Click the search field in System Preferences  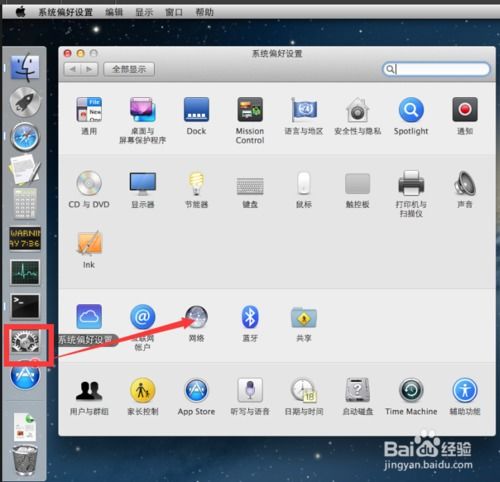point(436,69)
